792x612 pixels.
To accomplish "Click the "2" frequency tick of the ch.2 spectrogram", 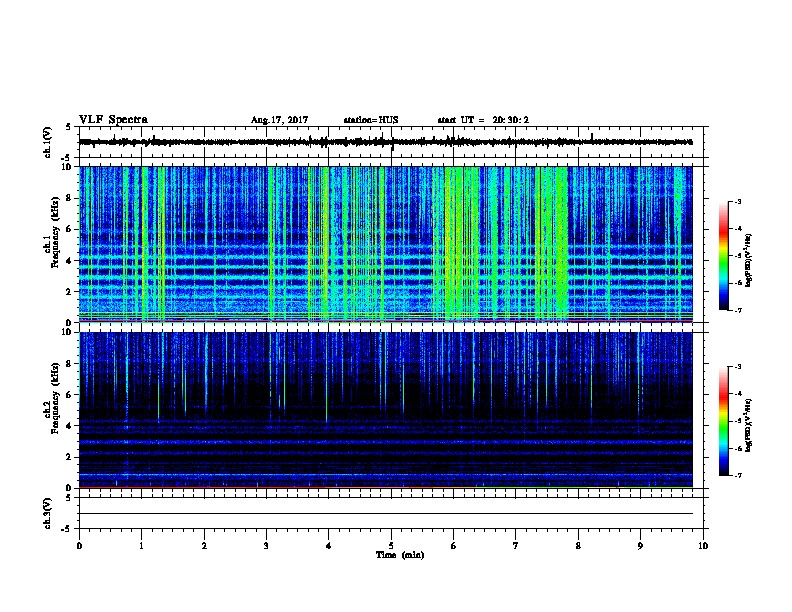I will pos(70,457).
